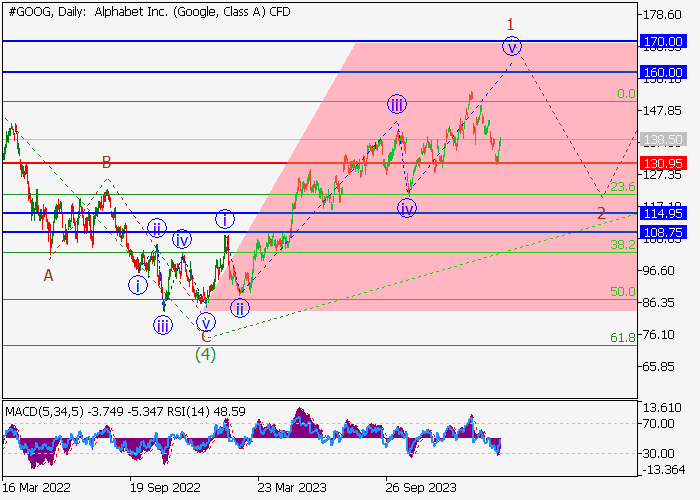Click the 23 Mar 2023 date label
This screenshot has height=500, width=700.
292,487
